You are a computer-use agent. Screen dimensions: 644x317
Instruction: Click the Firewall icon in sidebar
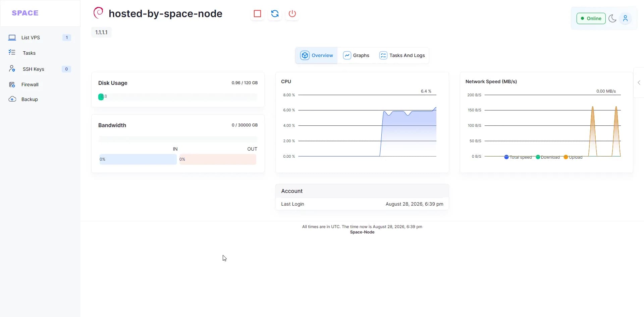12,85
